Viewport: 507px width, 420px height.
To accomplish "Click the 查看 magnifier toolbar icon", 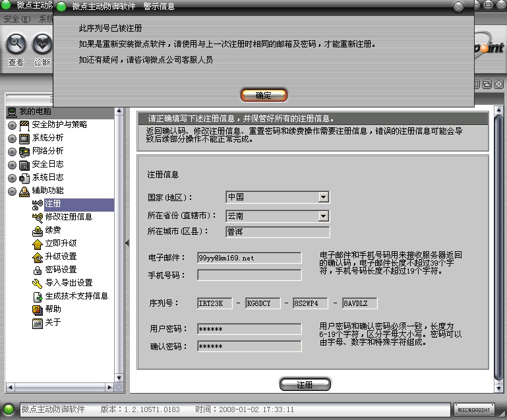I will click(16, 44).
